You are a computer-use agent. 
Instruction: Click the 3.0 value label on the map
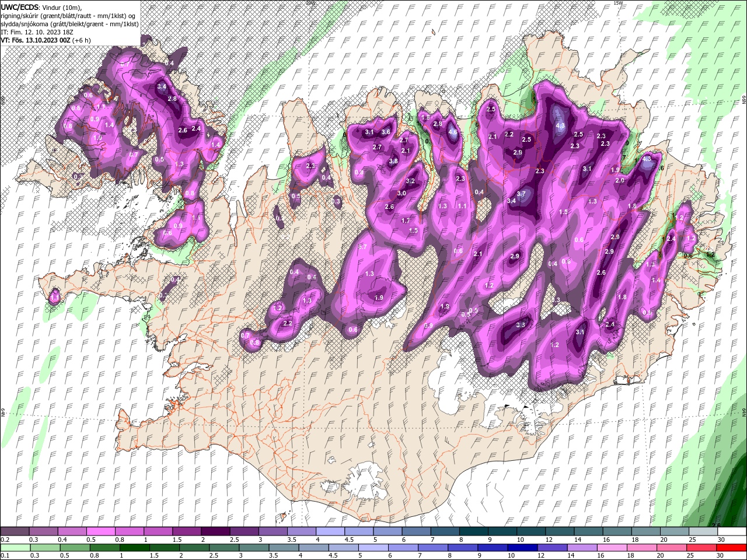tap(402, 193)
